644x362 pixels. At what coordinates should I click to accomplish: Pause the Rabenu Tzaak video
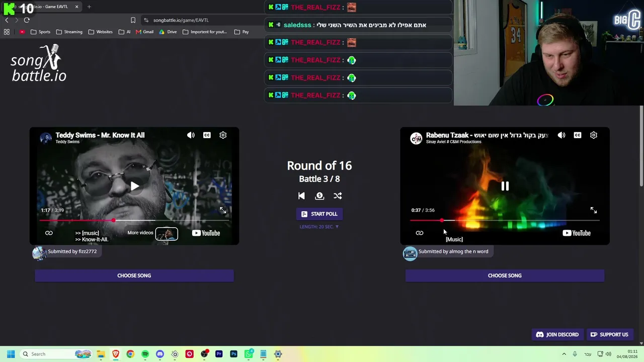pyautogui.click(x=505, y=187)
